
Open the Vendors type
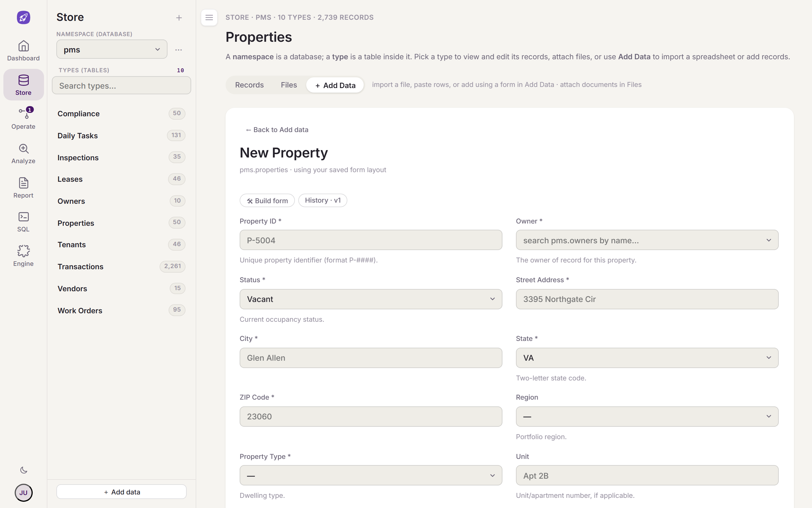coord(122,288)
